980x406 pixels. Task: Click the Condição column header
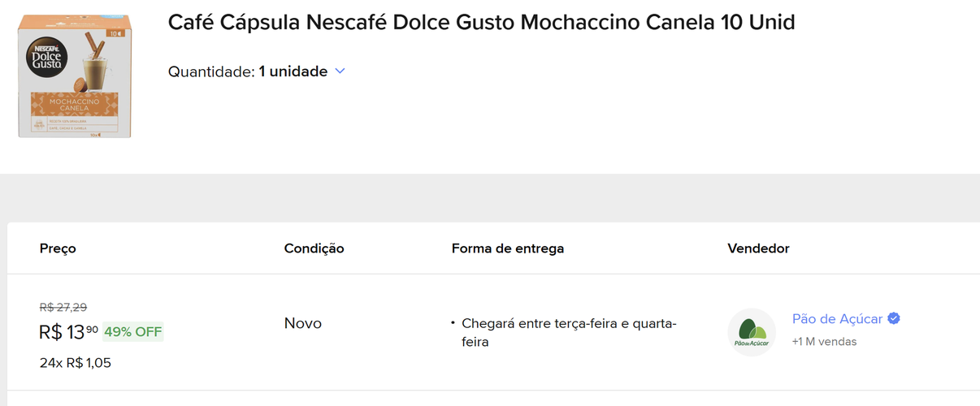point(314,248)
